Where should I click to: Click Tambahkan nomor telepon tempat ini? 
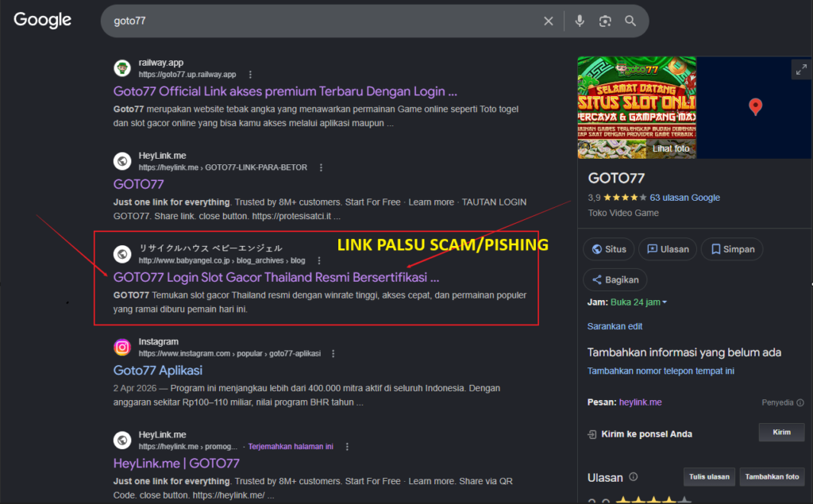click(661, 371)
